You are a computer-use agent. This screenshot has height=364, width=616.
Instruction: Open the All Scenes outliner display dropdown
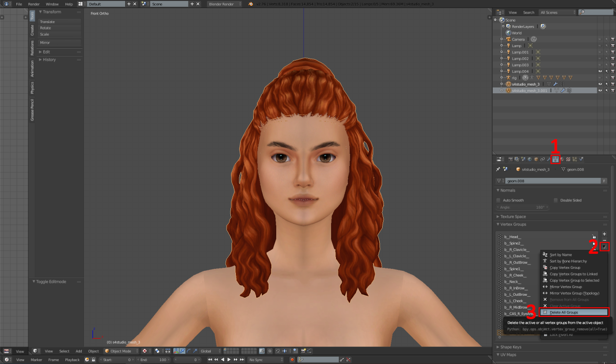pyautogui.click(x=557, y=13)
